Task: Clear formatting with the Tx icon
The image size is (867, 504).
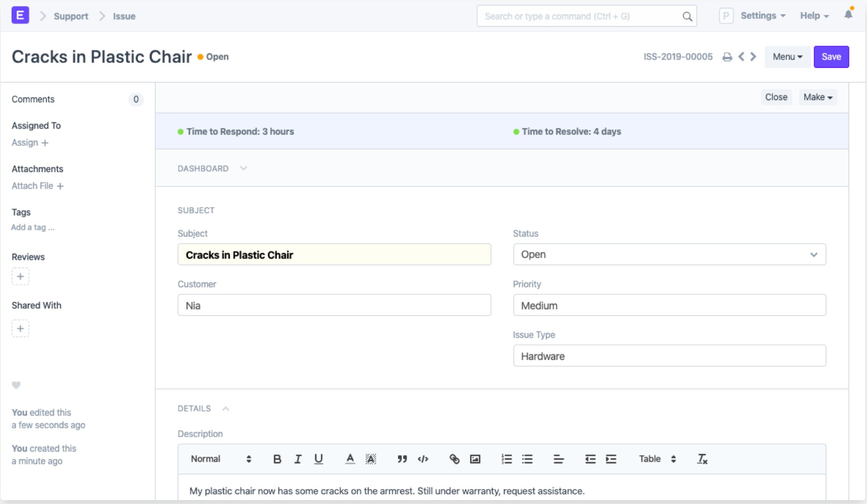Action: [x=702, y=459]
